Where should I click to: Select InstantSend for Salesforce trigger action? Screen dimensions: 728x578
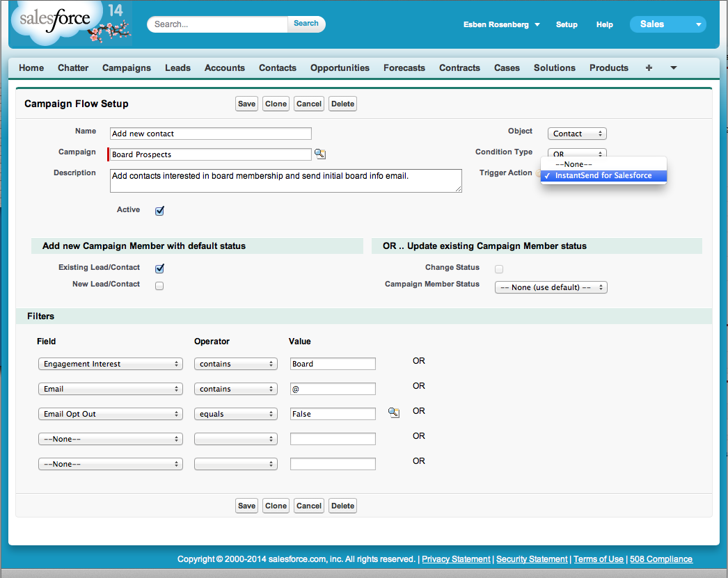[x=603, y=175]
